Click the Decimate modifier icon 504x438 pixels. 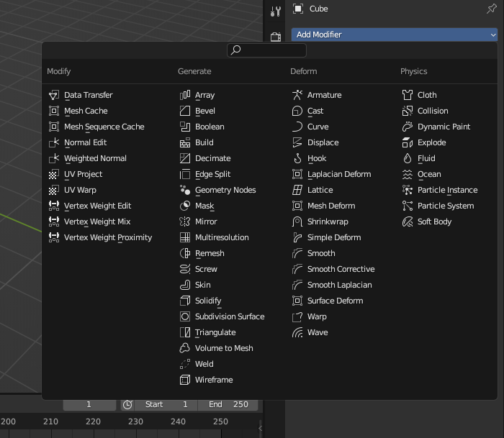(x=185, y=158)
